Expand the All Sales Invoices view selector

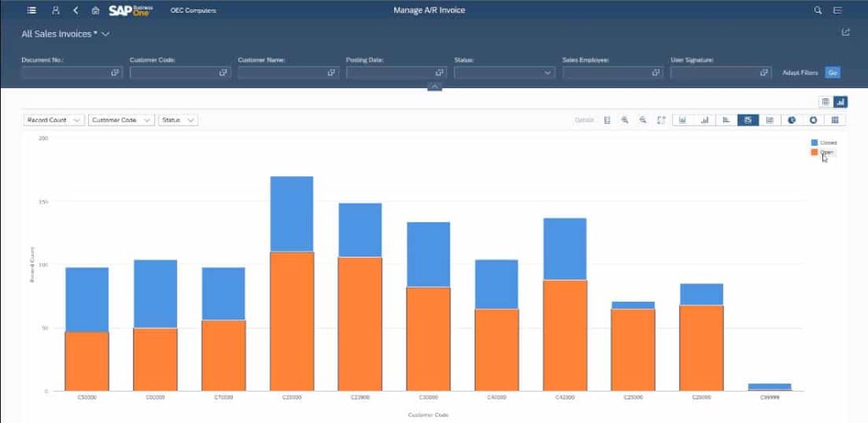coord(65,34)
